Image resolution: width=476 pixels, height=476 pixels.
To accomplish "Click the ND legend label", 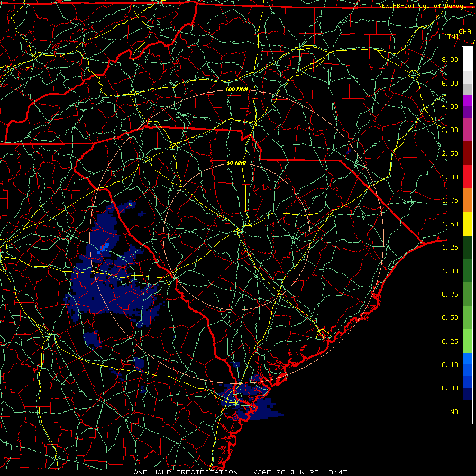I will (x=454, y=412).
